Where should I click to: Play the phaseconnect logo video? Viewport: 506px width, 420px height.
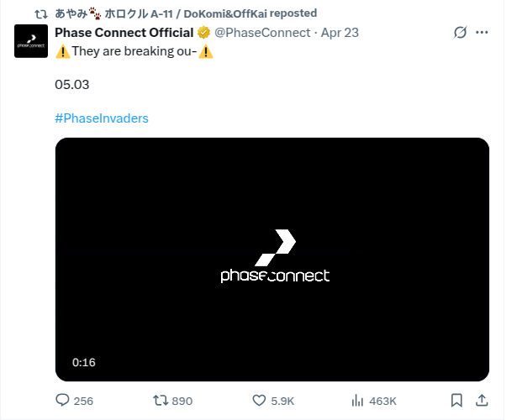pyautogui.click(x=272, y=260)
